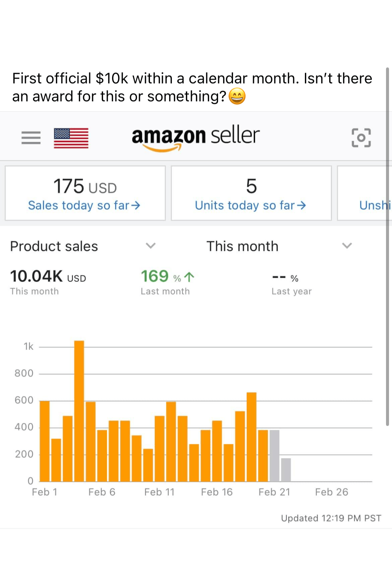Open Units today so far link
Screen dimensions: 392x588
(x=245, y=206)
